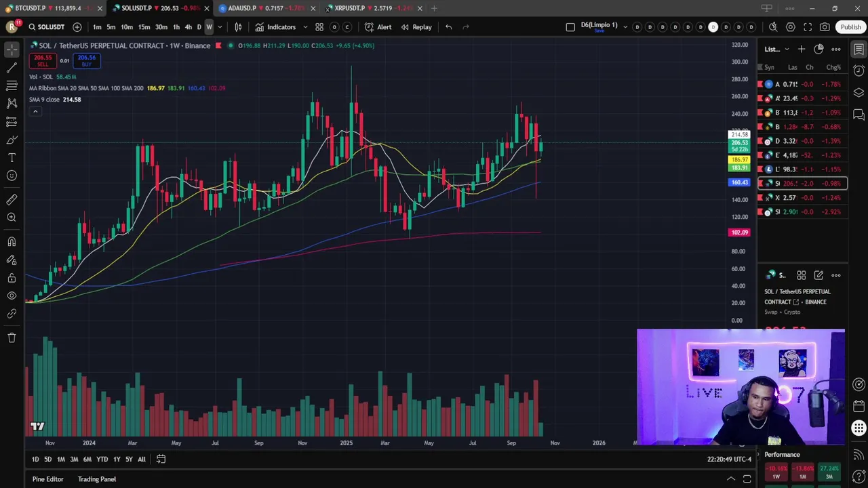Open the Indicators dialog
Viewport: 868px width, 488px height.
[275, 27]
